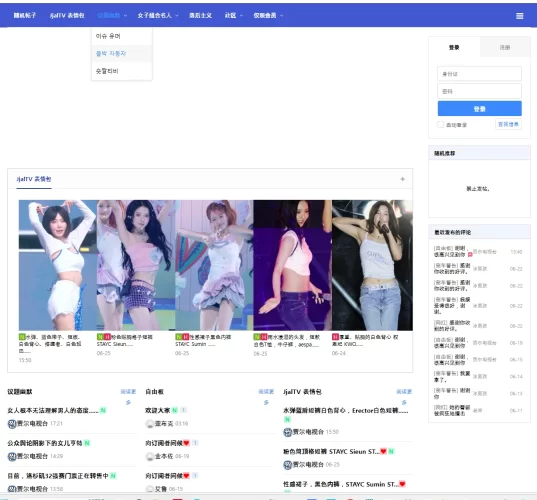The image size is (537, 500).
Task: Click refresh icon under JjalTV 表情包 board header
Action: click(x=404, y=402)
